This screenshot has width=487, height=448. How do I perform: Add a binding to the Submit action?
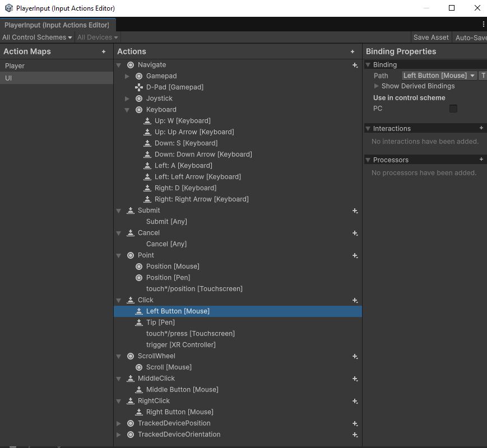point(355,211)
